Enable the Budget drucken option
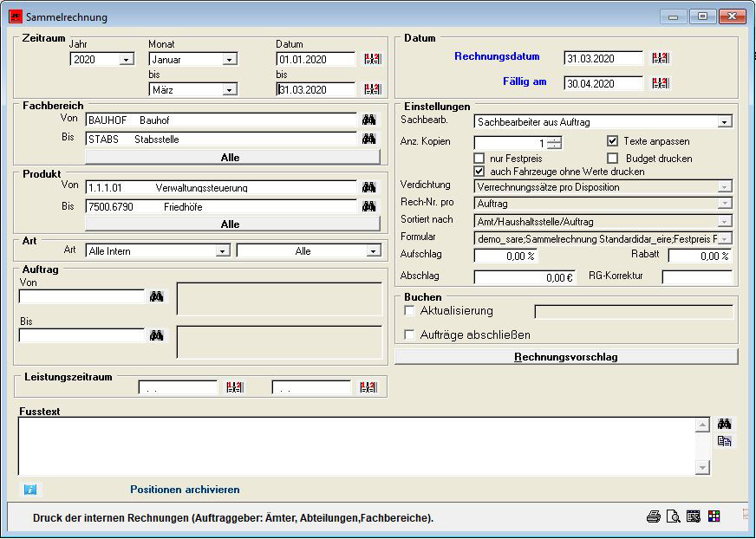This screenshot has height=539, width=756. (x=612, y=159)
